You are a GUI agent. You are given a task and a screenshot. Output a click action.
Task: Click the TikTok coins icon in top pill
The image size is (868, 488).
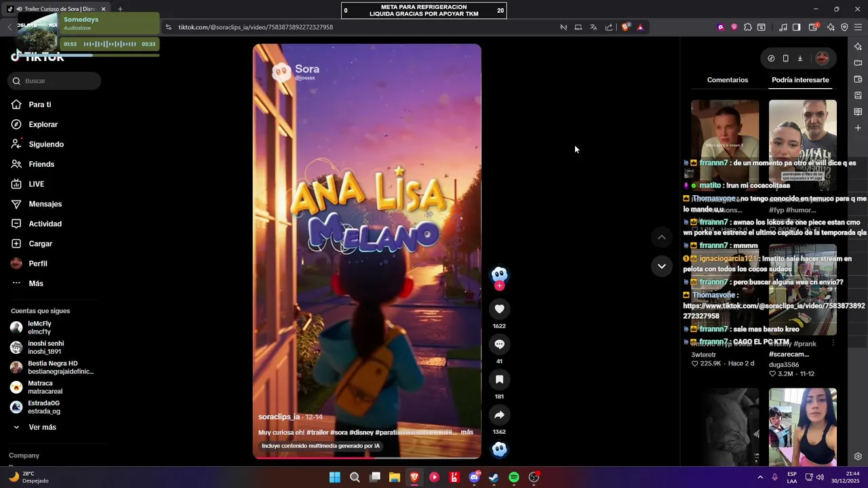click(771, 58)
